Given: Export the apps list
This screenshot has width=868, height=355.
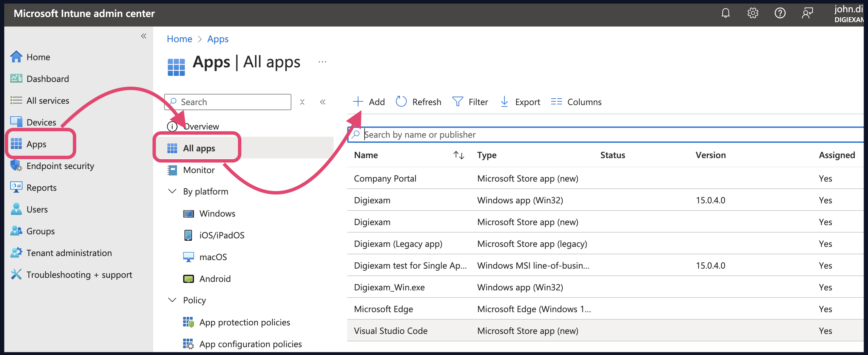Looking at the screenshot, I should (520, 102).
